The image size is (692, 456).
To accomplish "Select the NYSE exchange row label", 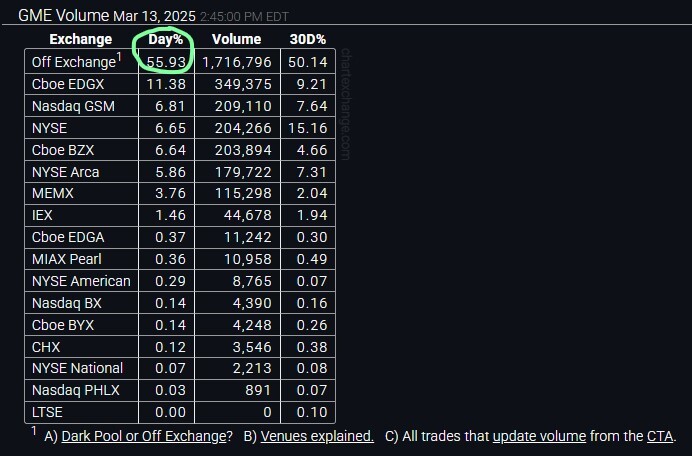I will click(x=49, y=128).
